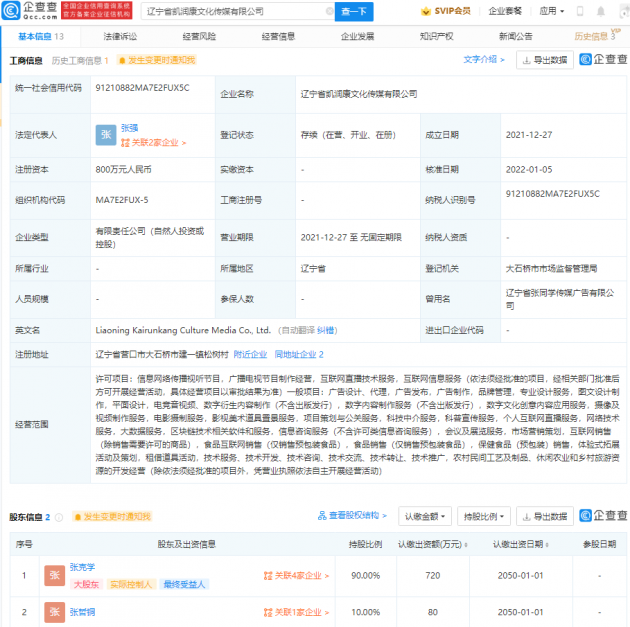The width and height of the screenshot is (630, 627).
Task: Switch to the 企业发展 tab
Action: click(x=358, y=37)
